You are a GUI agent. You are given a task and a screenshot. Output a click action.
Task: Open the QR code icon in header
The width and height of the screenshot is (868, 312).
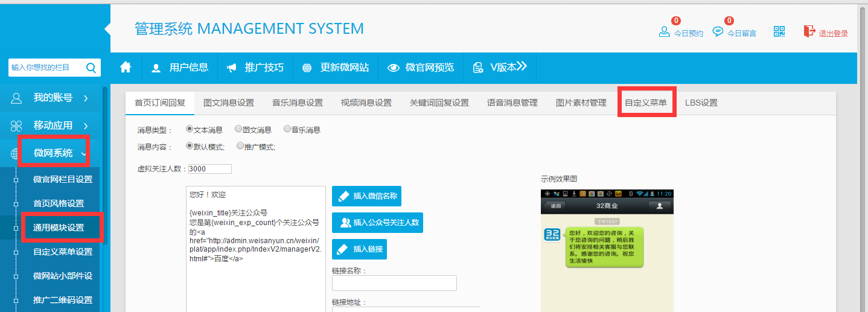[779, 32]
